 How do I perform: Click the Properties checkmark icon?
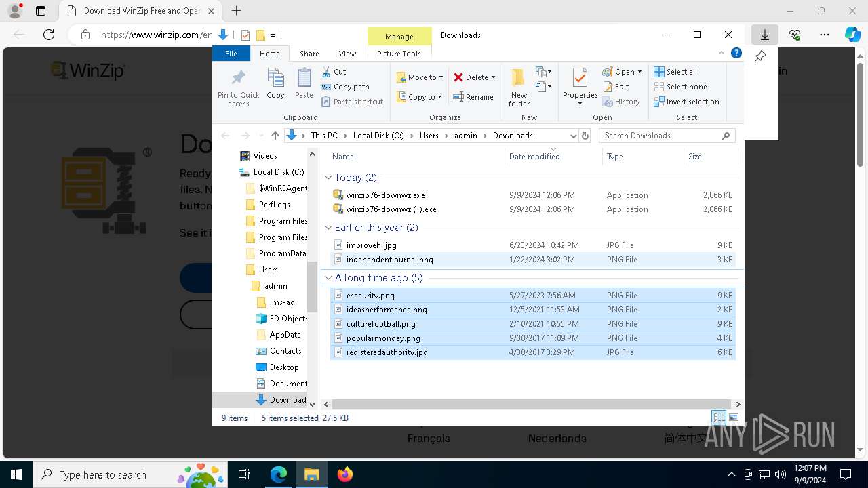point(580,77)
